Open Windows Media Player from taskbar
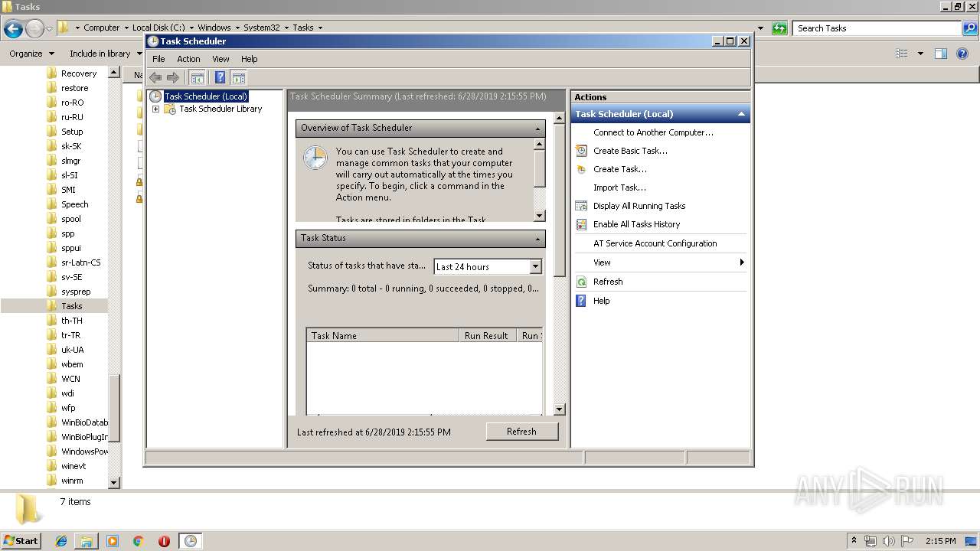Image resolution: width=980 pixels, height=551 pixels. click(x=113, y=541)
